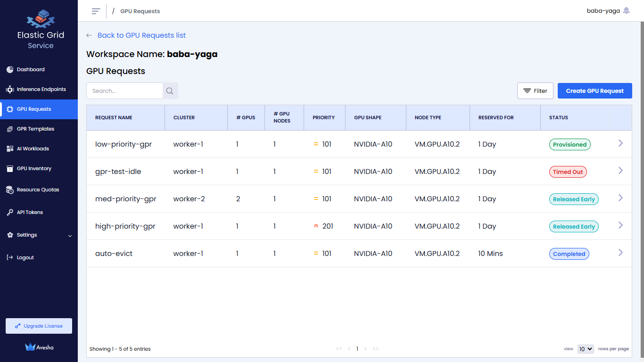
Task: Go back to GPU Requests list
Action: click(x=141, y=35)
